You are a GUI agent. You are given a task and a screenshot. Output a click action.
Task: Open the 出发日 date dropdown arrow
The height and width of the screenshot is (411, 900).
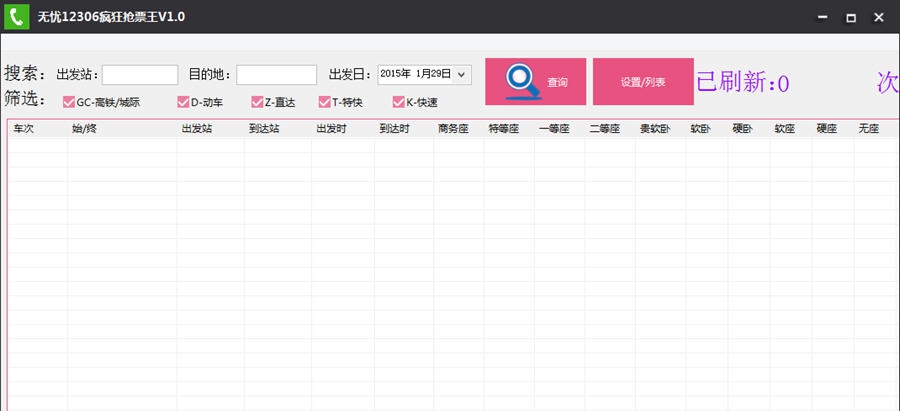coord(462,75)
